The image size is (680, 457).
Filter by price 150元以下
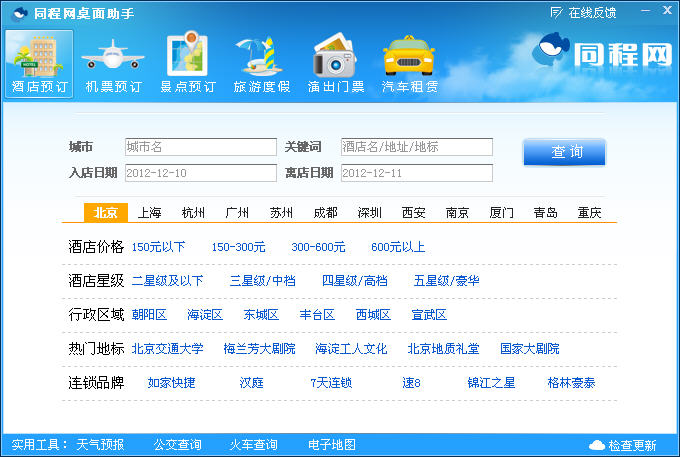158,247
